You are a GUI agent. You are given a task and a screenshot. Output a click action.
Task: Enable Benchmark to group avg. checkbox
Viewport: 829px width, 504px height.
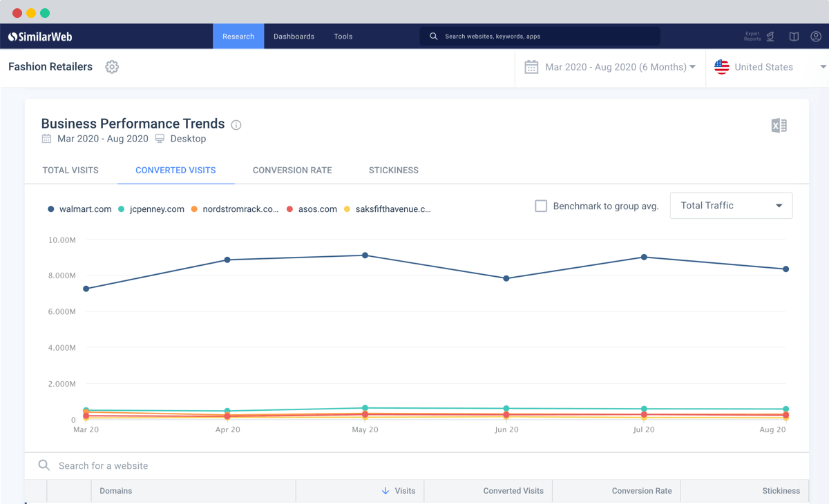pos(541,206)
